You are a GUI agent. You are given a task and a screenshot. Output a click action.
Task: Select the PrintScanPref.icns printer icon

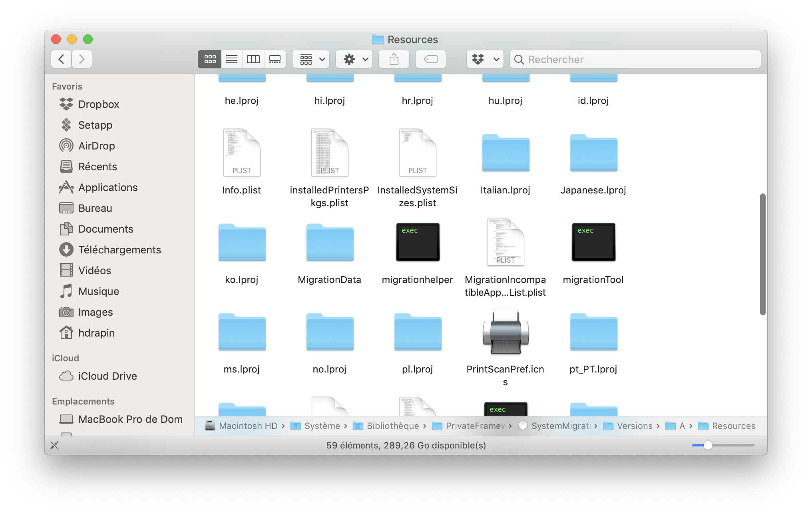(505, 332)
